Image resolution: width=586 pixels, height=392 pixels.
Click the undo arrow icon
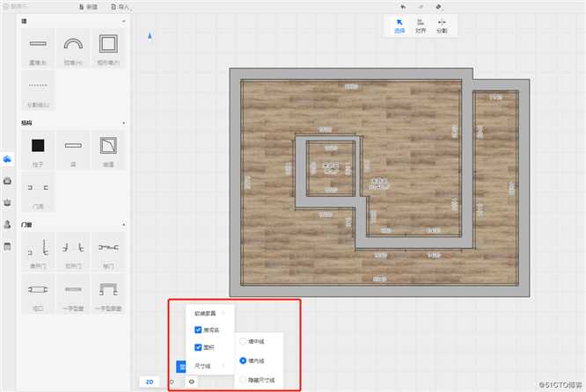403,7
